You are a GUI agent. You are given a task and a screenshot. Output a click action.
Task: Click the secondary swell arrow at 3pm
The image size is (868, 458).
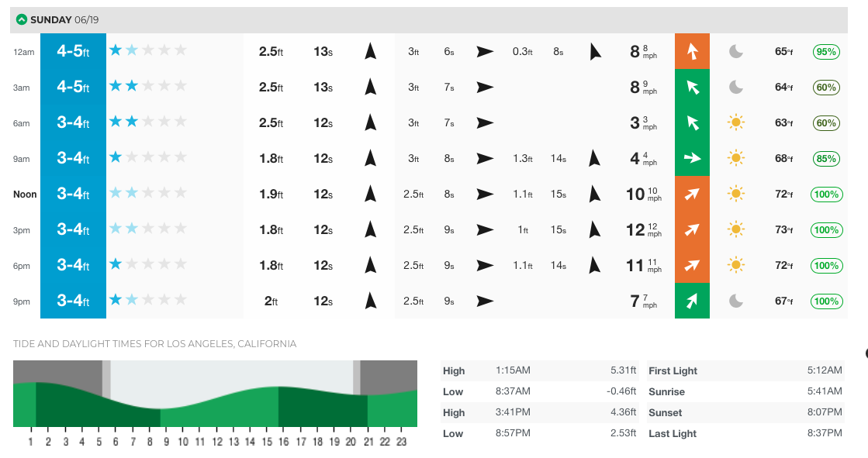click(x=485, y=230)
